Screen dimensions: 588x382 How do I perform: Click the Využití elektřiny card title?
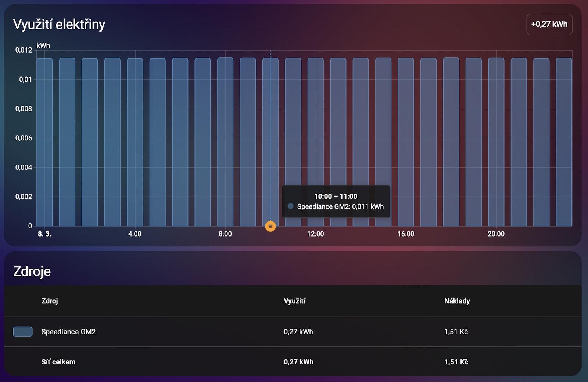59,24
